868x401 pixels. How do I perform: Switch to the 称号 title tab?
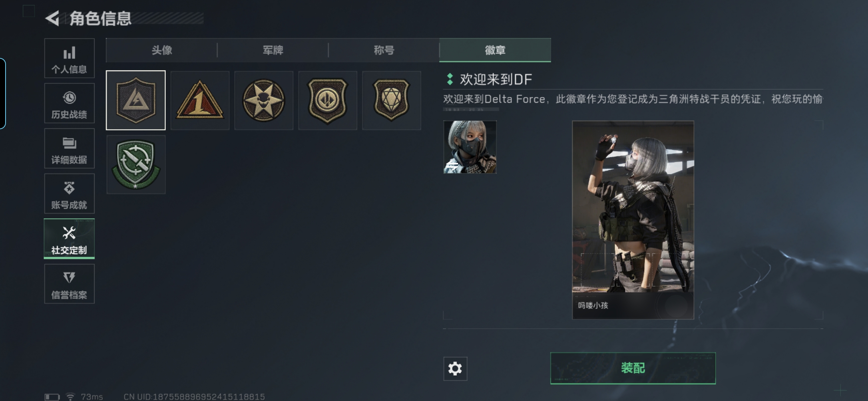(x=384, y=50)
